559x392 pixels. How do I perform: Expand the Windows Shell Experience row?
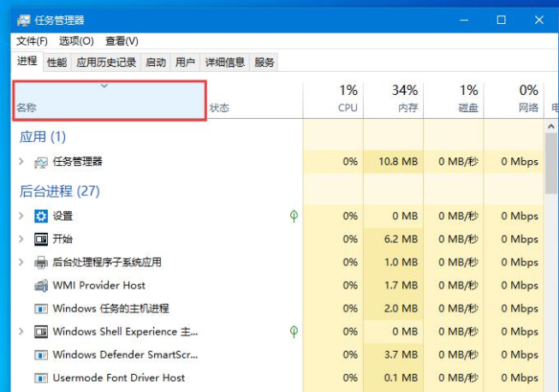click(21, 331)
